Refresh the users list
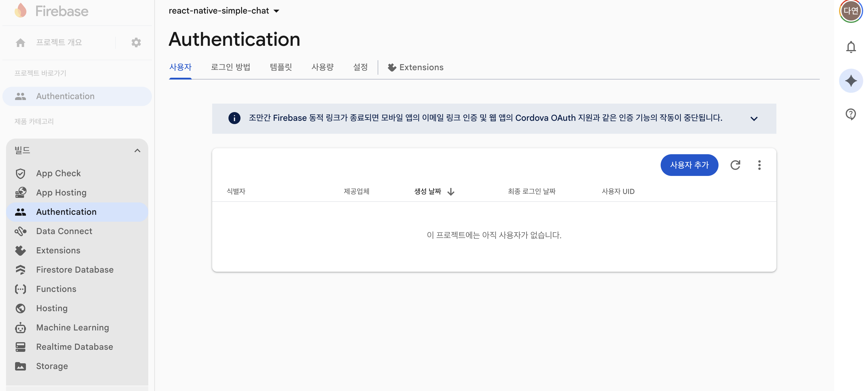The width and height of the screenshot is (868, 391). point(735,165)
